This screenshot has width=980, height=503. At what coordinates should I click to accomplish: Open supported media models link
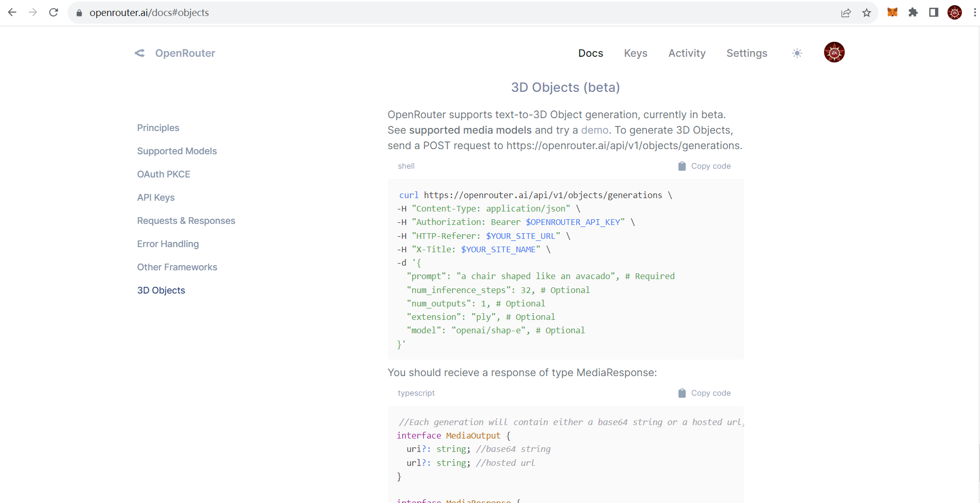pos(470,130)
